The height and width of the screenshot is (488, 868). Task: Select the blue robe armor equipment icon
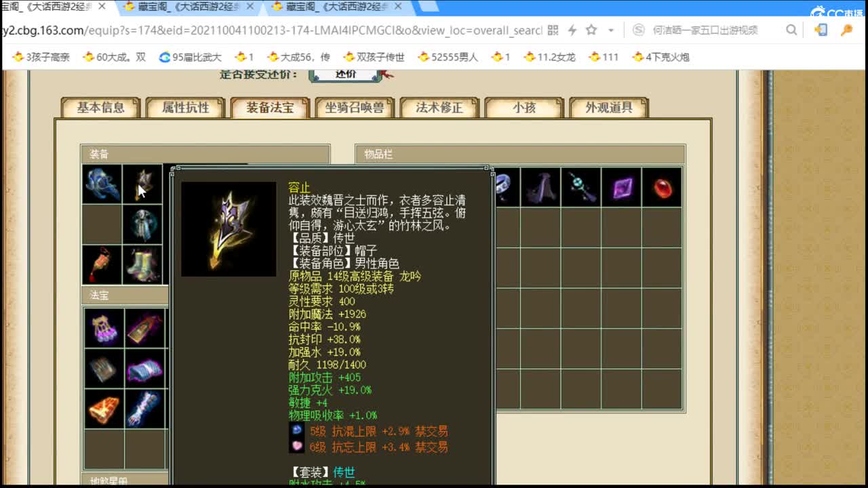tap(142, 224)
